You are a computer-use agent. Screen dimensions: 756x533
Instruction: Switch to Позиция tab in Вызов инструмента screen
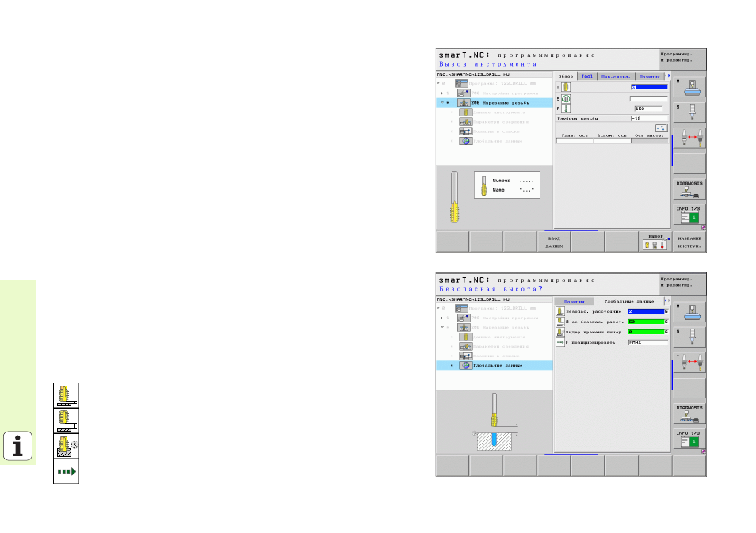pyautogui.click(x=650, y=77)
